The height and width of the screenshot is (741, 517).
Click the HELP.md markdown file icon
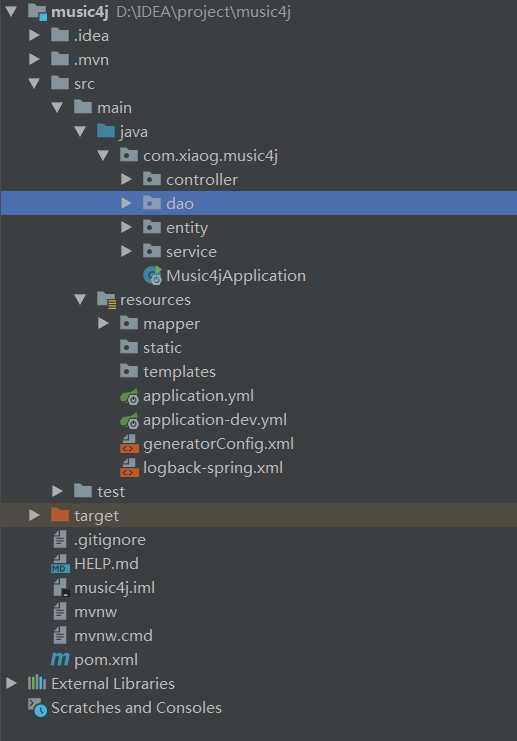tap(60, 564)
